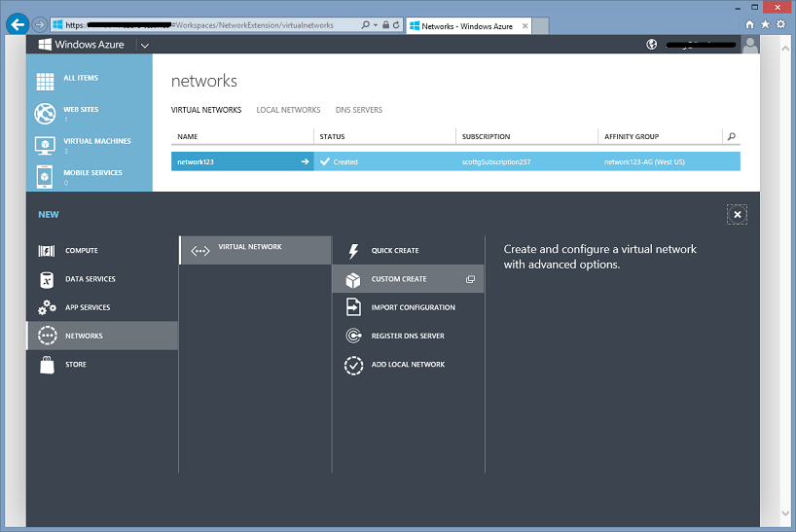Open browser settings gear icon
The height and width of the screenshot is (532, 796).
point(780,24)
